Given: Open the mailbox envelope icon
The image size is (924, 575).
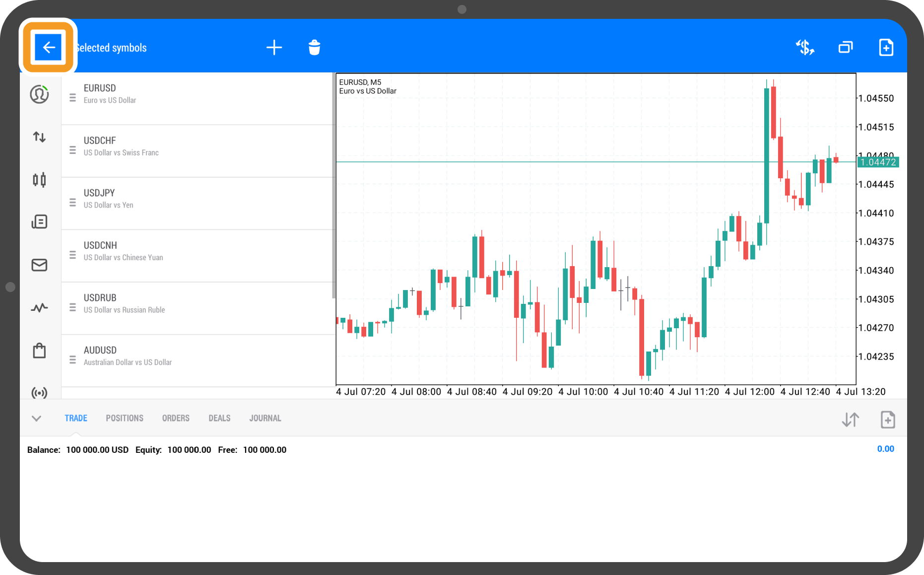Looking at the screenshot, I should 39,265.
